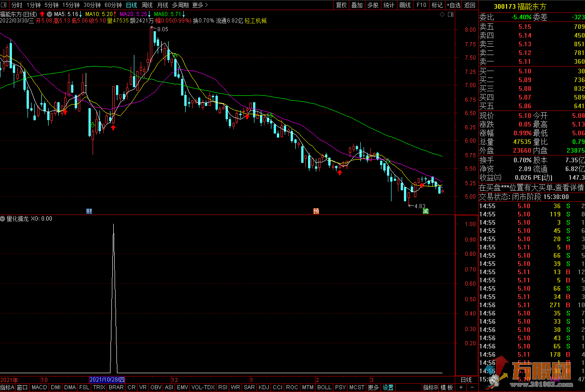The height and width of the screenshot is (392, 585).
Task: Click the 返回 back button
Action: click(470, 5)
